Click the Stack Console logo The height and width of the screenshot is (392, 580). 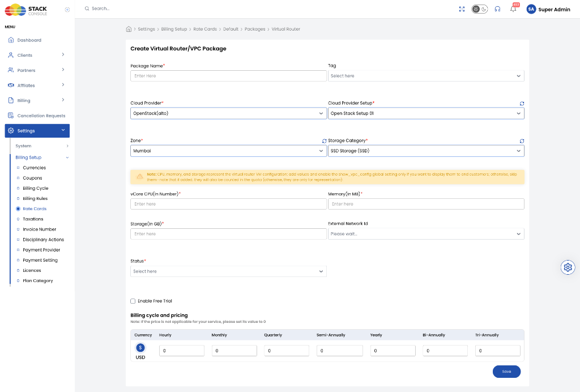coord(26,10)
